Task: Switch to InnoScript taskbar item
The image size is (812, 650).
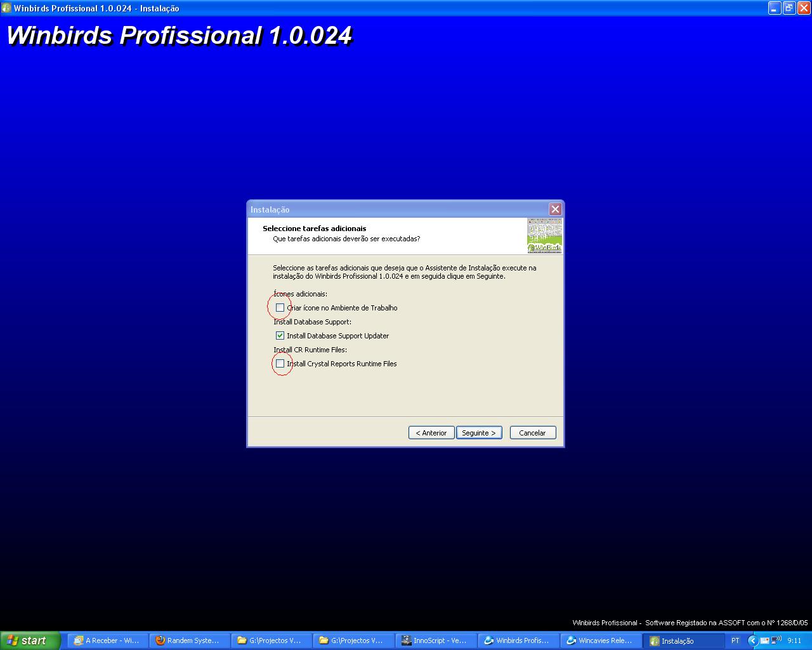Action: pos(435,640)
